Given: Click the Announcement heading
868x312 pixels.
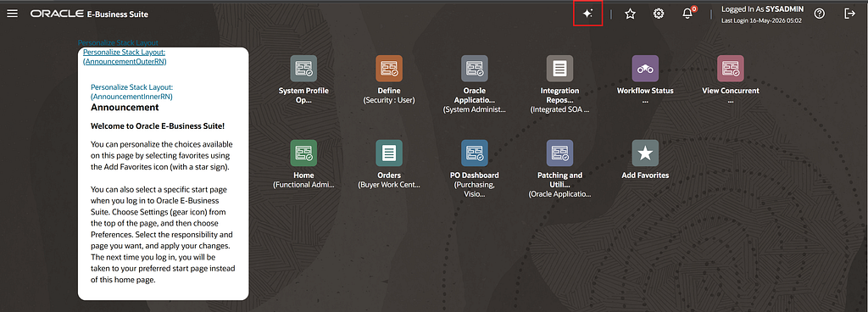Looking at the screenshot, I should pos(125,108).
